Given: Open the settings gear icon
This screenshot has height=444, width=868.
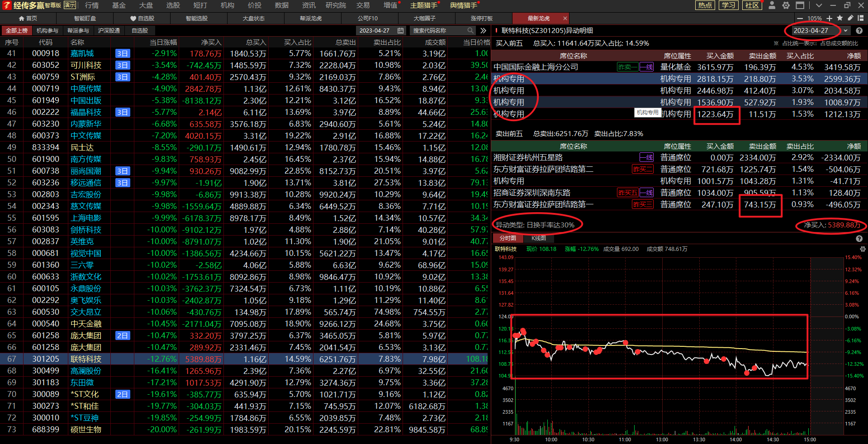Looking at the screenshot, I should click(x=786, y=5).
